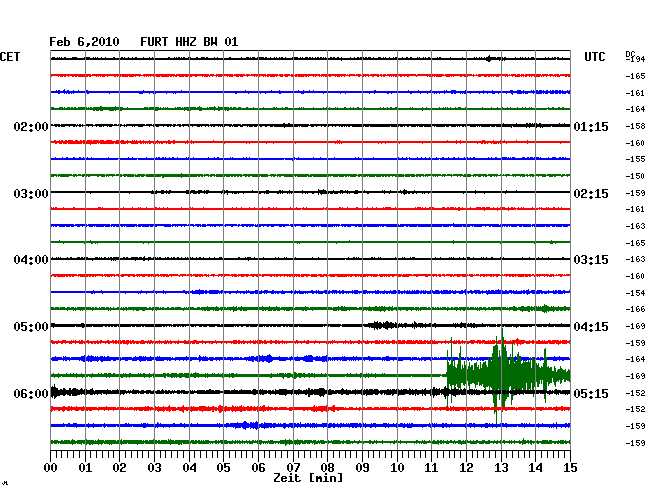Click the DC offset value "-158"
Screen dimensions: 650x494
(635, 126)
